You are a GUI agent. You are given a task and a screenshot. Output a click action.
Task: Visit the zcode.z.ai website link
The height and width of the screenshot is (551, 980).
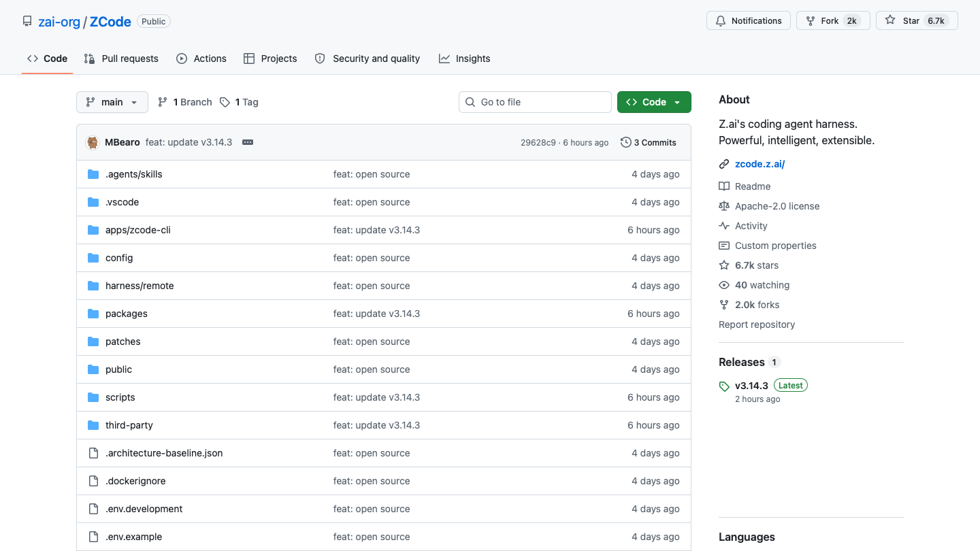[x=760, y=164]
